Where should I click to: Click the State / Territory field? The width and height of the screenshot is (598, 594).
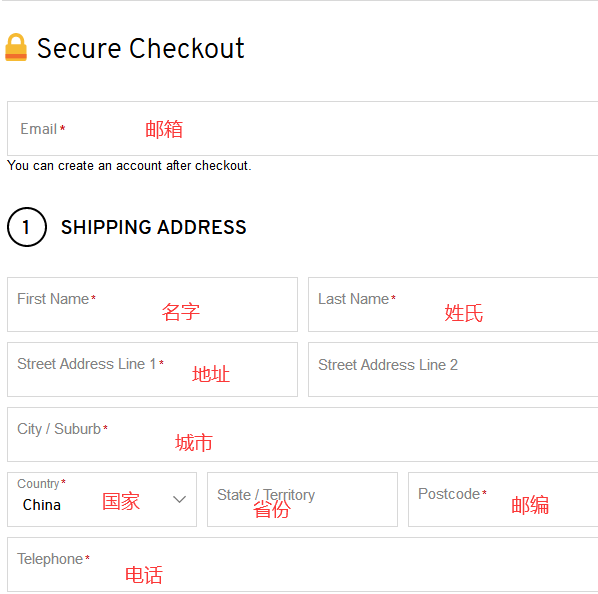pyautogui.click(x=302, y=499)
